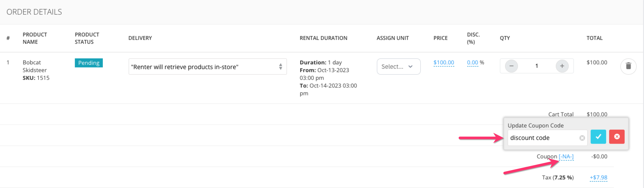Click the PRICE column header
Screen dimensions: 644x188
[x=440, y=38]
